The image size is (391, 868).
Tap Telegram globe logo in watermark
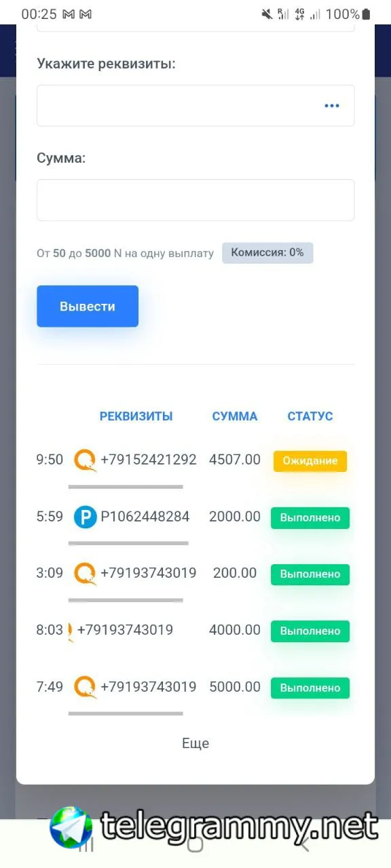(x=71, y=827)
